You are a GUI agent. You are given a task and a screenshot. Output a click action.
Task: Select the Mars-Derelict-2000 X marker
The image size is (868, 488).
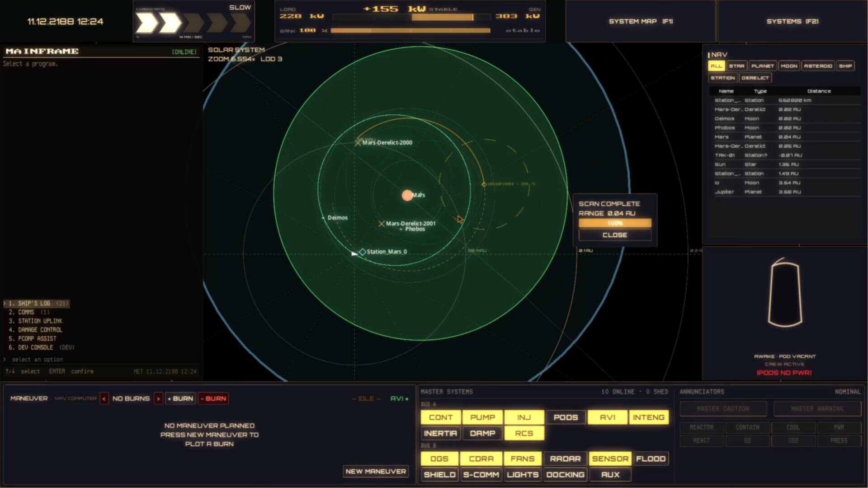[x=358, y=143]
